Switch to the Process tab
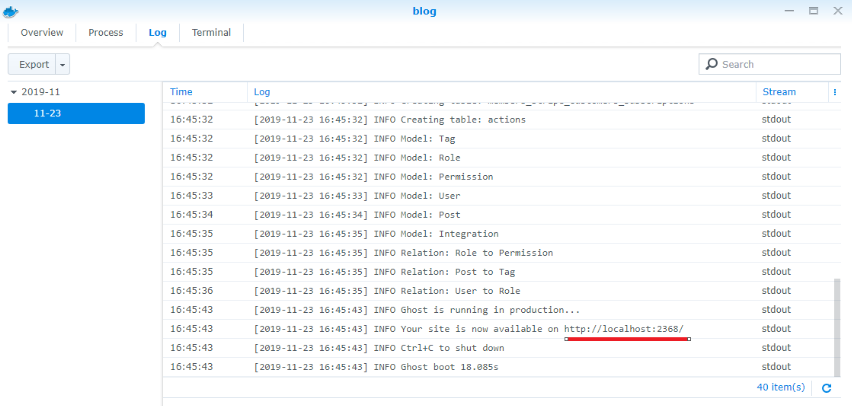 point(106,33)
